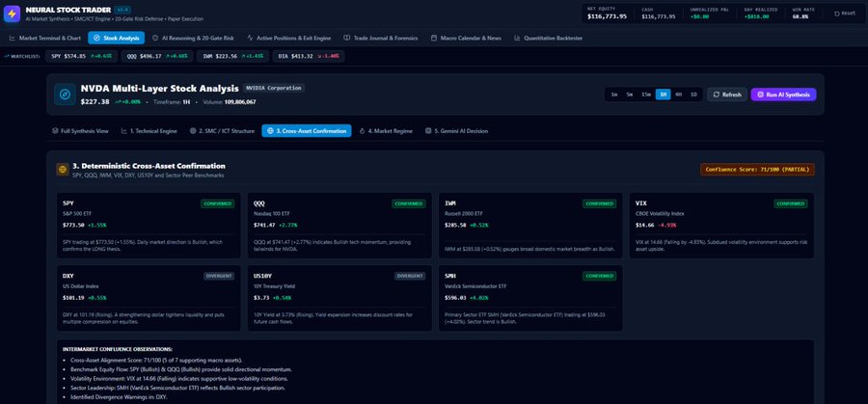This screenshot has width=868, height=404.
Task: Open Trade Journal & Forensics tab
Action: [380, 39]
